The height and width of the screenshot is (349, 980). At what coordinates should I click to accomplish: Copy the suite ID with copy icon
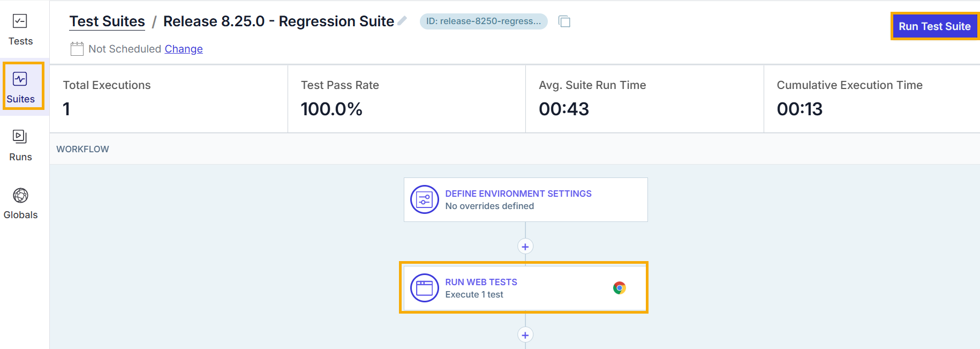pyautogui.click(x=564, y=21)
